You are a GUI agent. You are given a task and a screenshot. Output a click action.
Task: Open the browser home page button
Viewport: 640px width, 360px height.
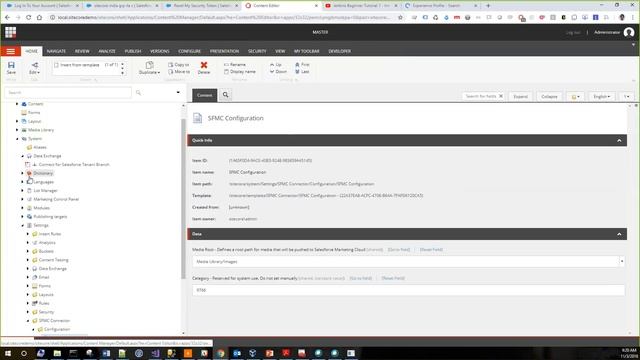point(39,17)
